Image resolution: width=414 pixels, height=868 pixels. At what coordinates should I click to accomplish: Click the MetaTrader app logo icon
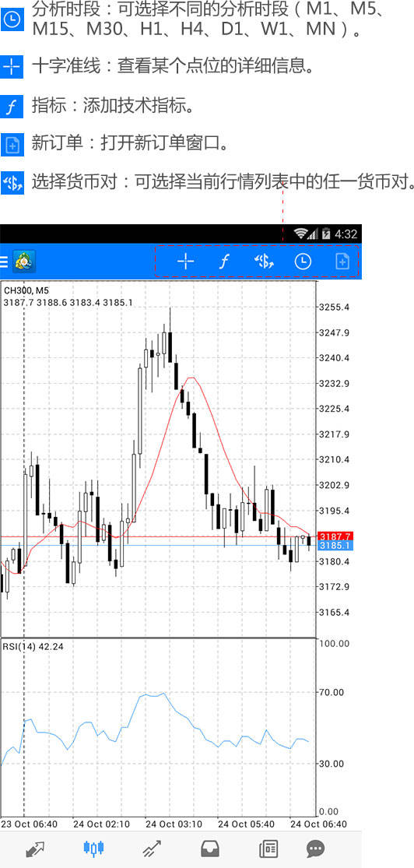(24, 262)
